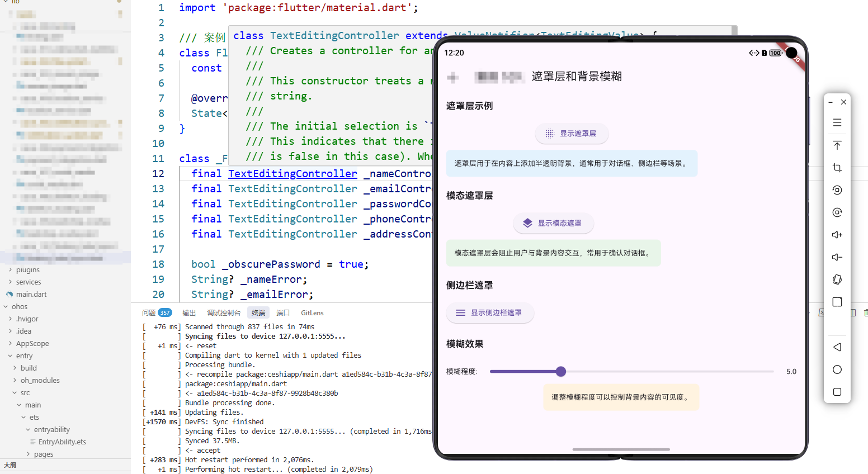Increase the emulator volume
Screen dimensions: 868x474
click(837, 235)
